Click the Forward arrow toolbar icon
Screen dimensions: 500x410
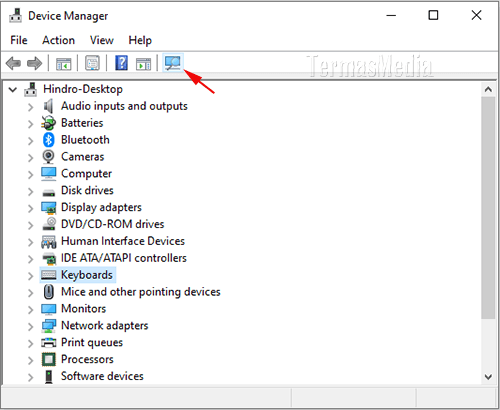(34, 63)
